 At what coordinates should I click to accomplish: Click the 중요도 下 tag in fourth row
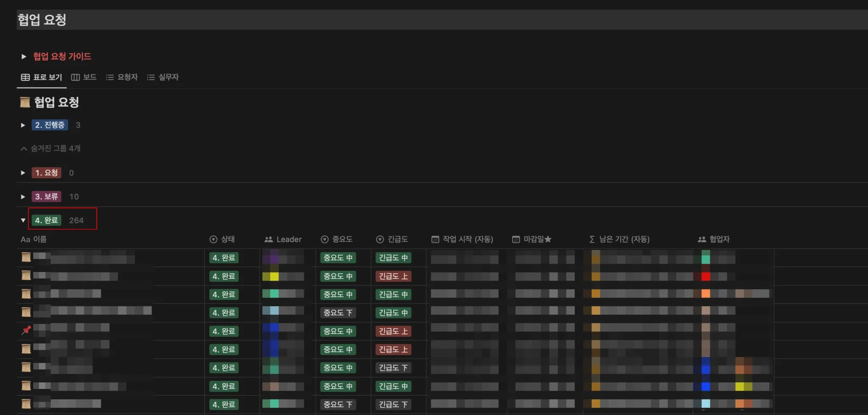pos(338,313)
